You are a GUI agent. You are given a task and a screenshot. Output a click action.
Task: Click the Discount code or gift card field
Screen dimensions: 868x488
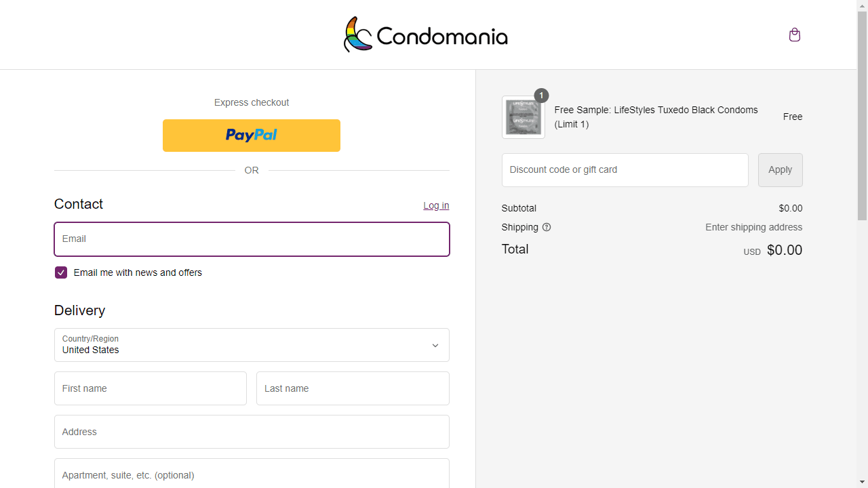(625, 169)
